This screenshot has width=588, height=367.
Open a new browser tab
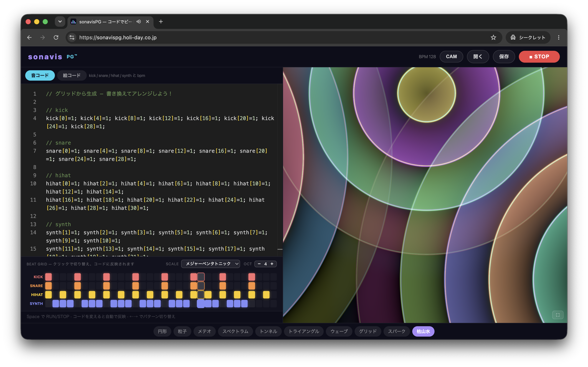pyautogui.click(x=161, y=22)
